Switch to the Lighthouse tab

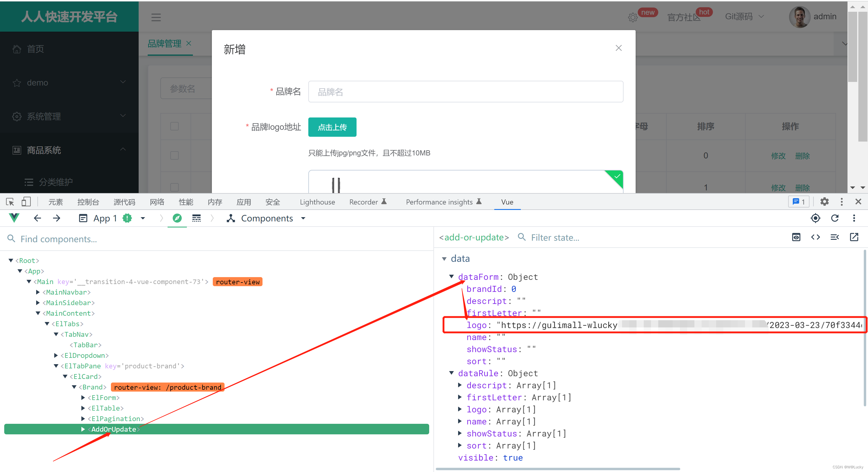tap(317, 202)
